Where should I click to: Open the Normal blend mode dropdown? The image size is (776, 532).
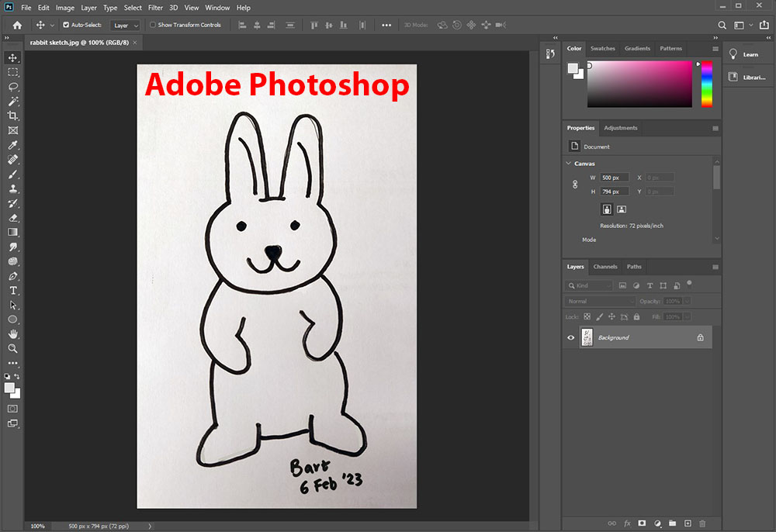tap(600, 301)
